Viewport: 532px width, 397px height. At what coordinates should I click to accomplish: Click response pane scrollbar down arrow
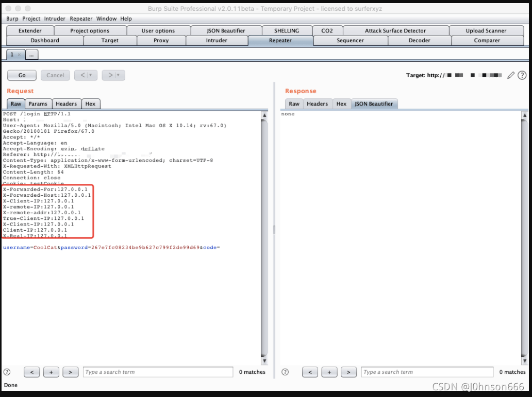(525, 361)
